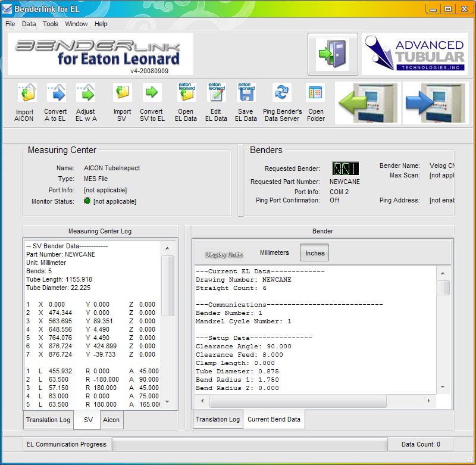This screenshot has height=465, width=476.
Task: Save EL Data using disk icon
Action: [246, 93]
